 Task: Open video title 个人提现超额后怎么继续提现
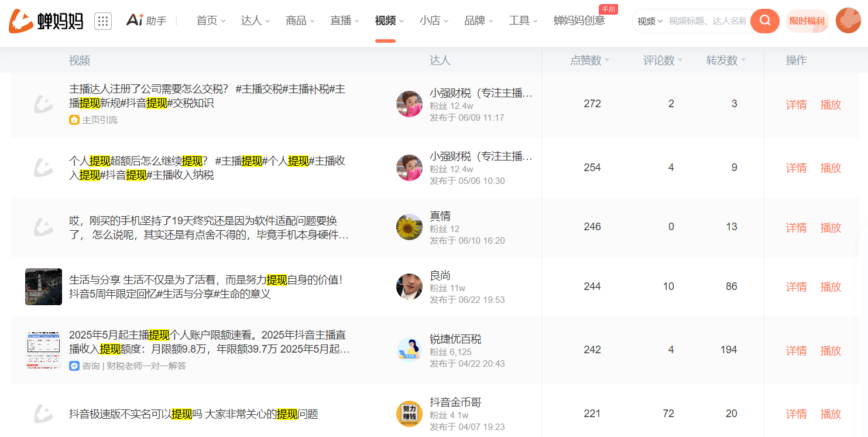[x=207, y=168]
